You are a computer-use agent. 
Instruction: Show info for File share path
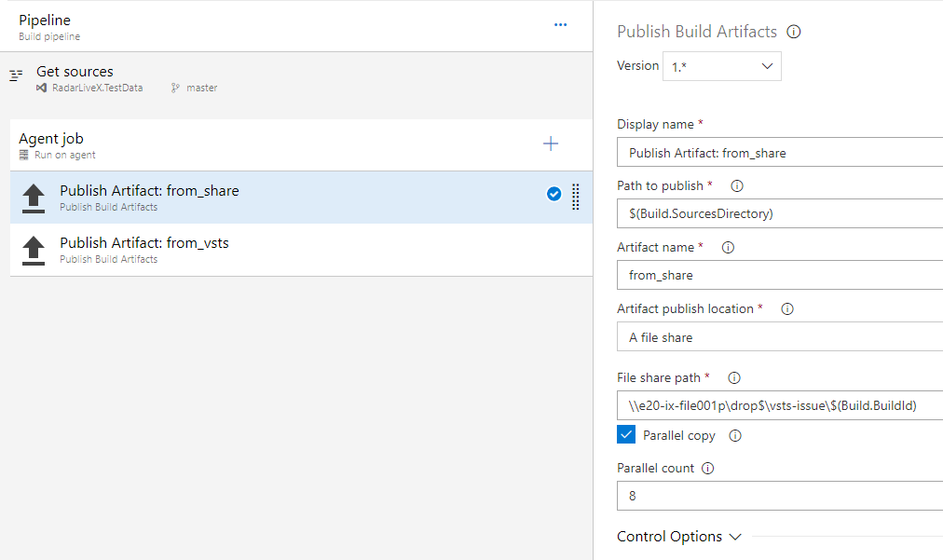(734, 377)
